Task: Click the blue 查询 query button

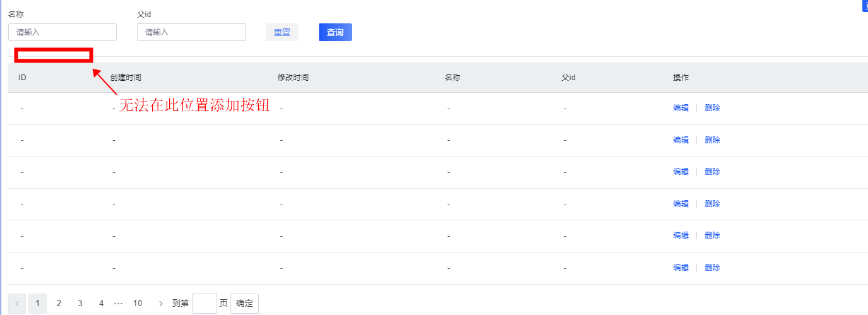Action: [335, 32]
